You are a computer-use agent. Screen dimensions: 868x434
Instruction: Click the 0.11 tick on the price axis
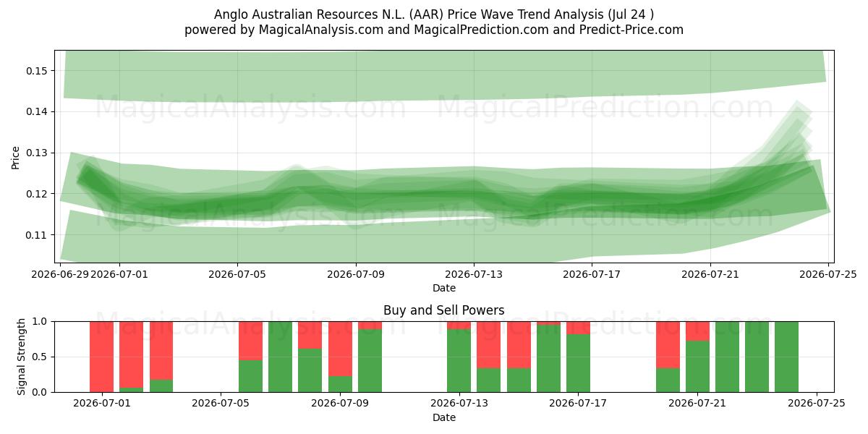[x=38, y=235]
